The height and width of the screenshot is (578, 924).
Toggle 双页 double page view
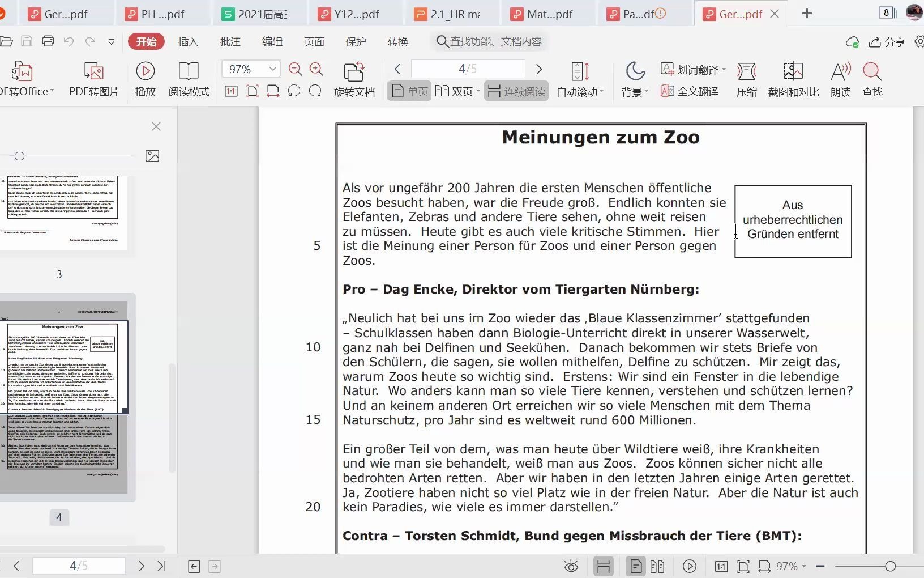[x=454, y=91]
